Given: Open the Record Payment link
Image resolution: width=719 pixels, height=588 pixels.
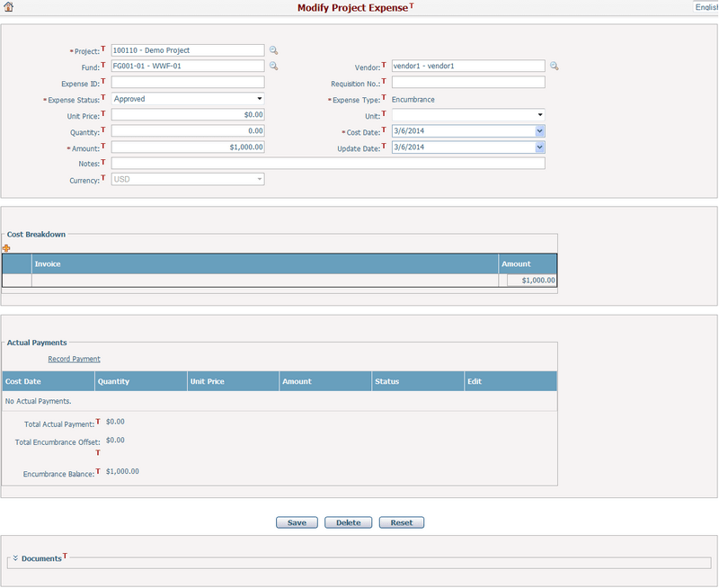Looking at the screenshot, I should click(73, 359).
